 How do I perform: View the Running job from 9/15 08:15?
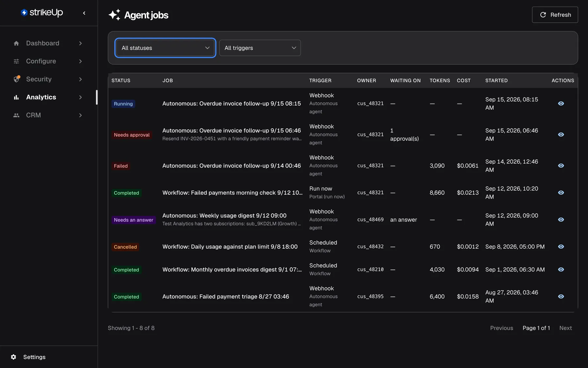pos(561,103)
